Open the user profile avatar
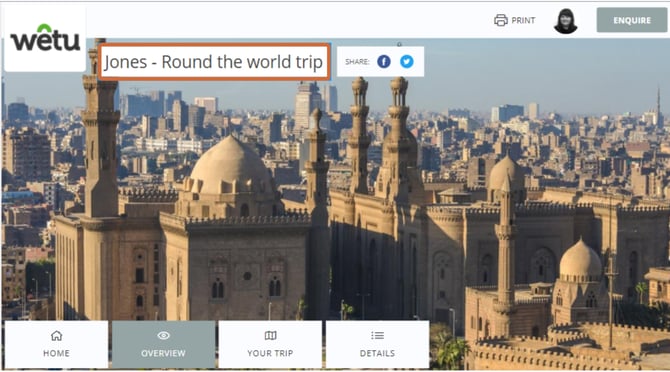This screenshot has width=670, height=372. pyautogui.click(x=566, y=21)
